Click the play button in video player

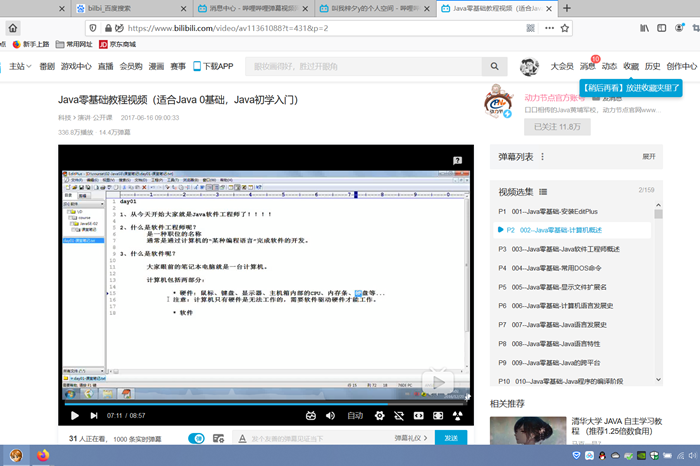pos(73,414)
